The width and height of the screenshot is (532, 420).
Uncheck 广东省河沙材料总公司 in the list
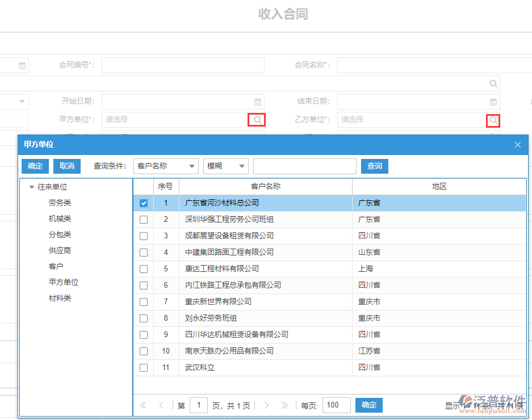pyautogui.click(x=144, y=203)
